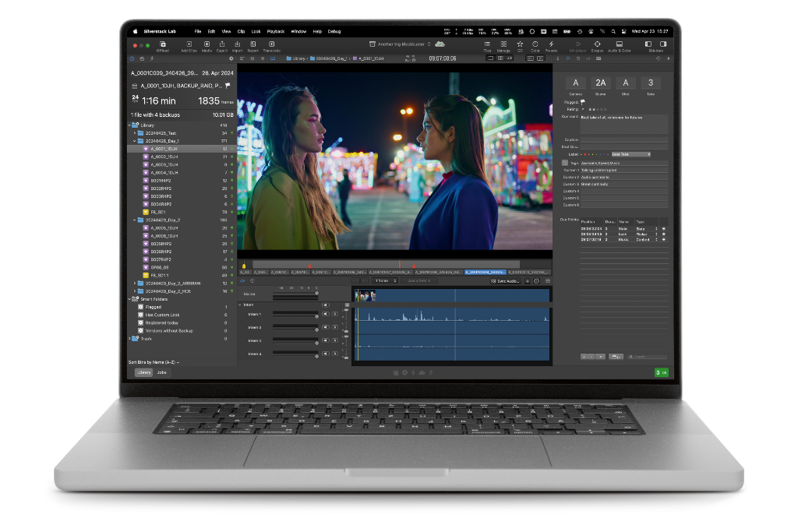Open the Transcode tool
Screen dimensions: 798x532
coord(271,46)
